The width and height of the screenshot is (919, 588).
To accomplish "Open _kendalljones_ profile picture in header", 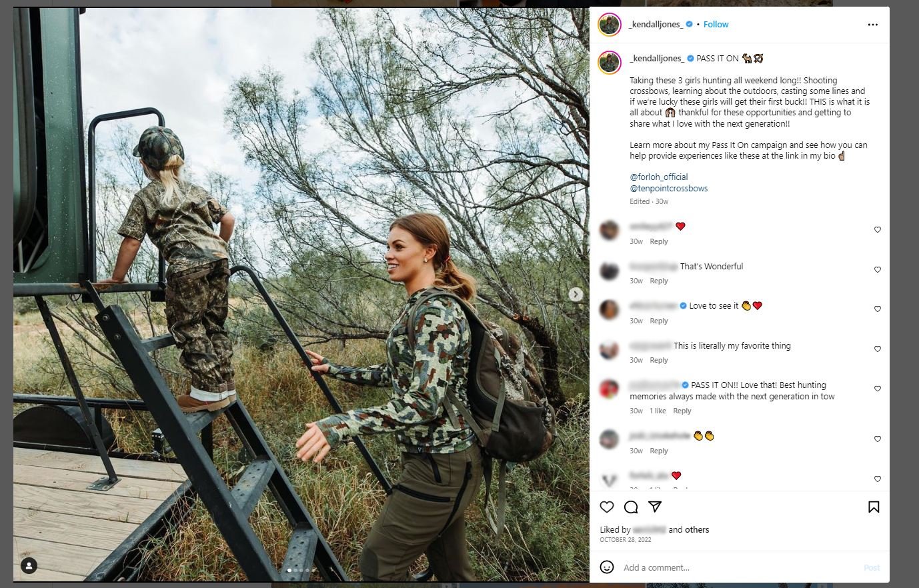I will pyautogui.click(x=610, y=25).
